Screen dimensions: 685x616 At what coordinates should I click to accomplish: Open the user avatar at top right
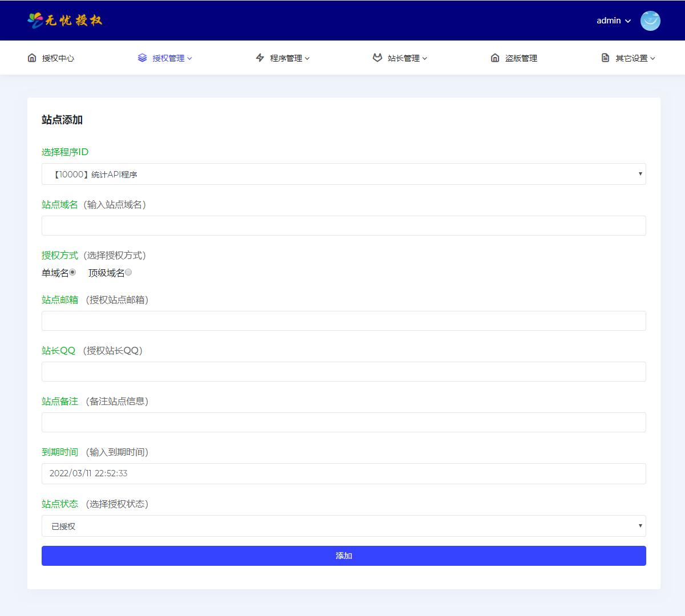click(x=650, y=21)
